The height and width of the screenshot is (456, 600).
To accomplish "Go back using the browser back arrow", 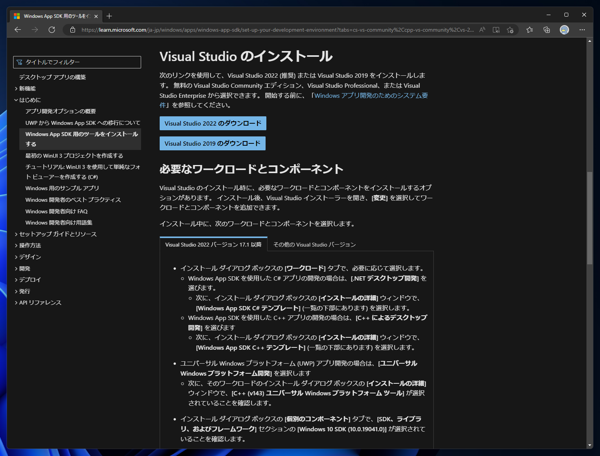I will point(18,30).
